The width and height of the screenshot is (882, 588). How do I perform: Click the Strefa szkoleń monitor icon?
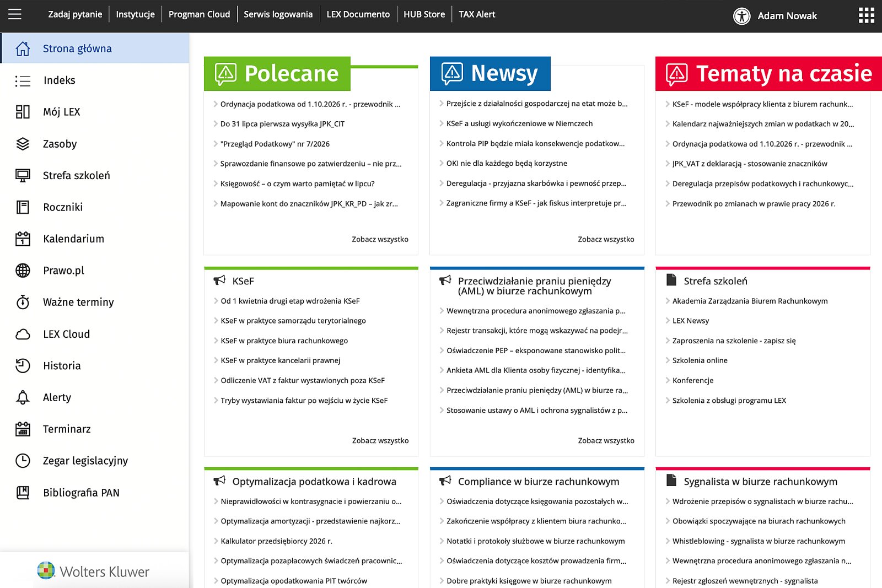point(23,176)
